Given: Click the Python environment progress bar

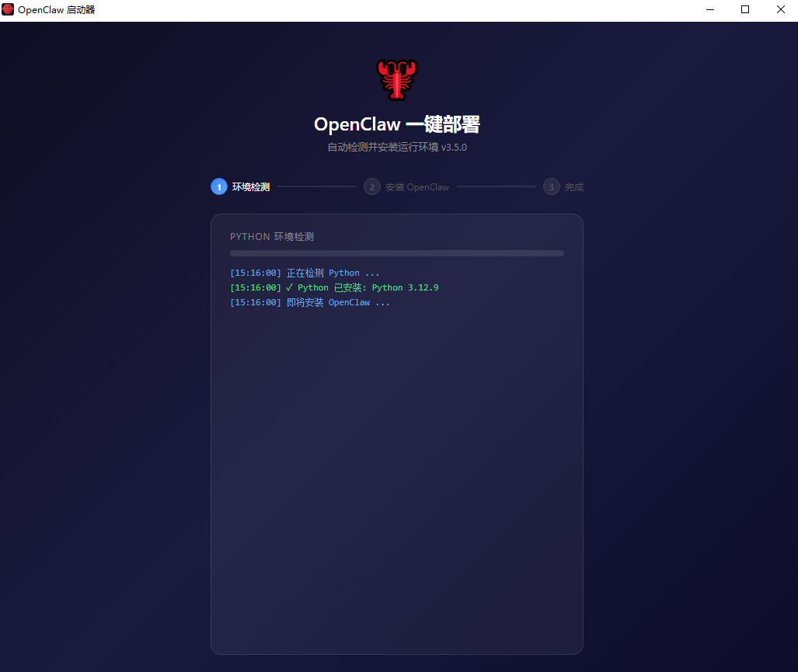Looking at the screenshot, I should pyautogui.click(x=397, y=253).
